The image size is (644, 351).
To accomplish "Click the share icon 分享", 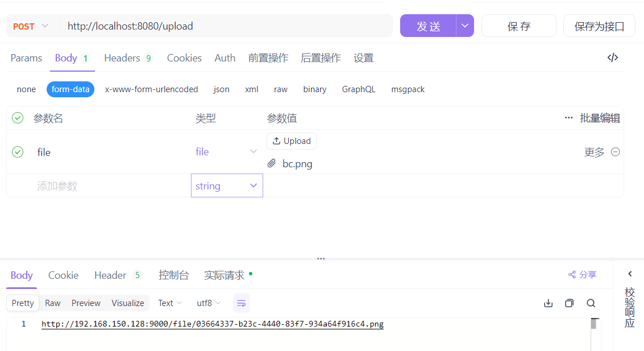I will [x=582, y=275].
